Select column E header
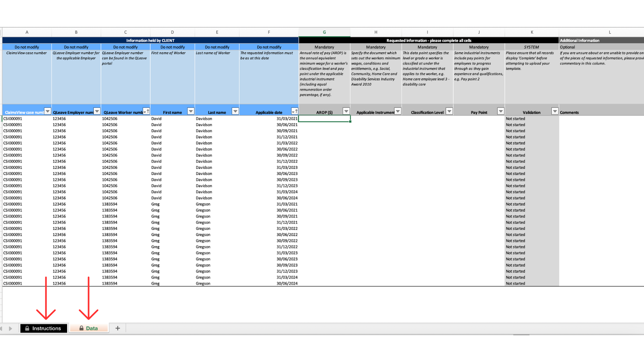Image resolution: width=644 pixels, height=362 pixels. pos(217,33)
